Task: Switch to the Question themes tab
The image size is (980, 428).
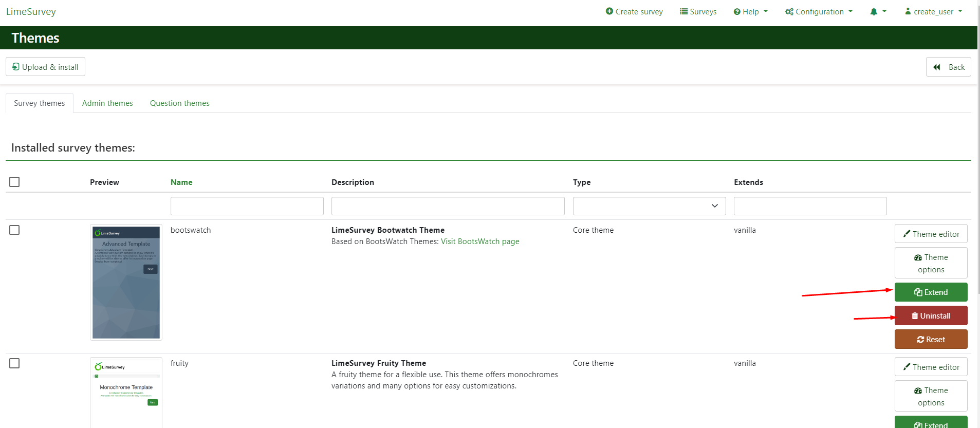Action: click(x=180, y=103)
